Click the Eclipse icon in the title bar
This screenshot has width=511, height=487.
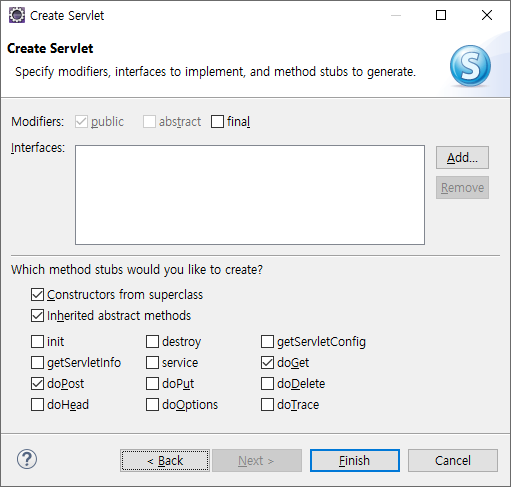click(17, 15)
